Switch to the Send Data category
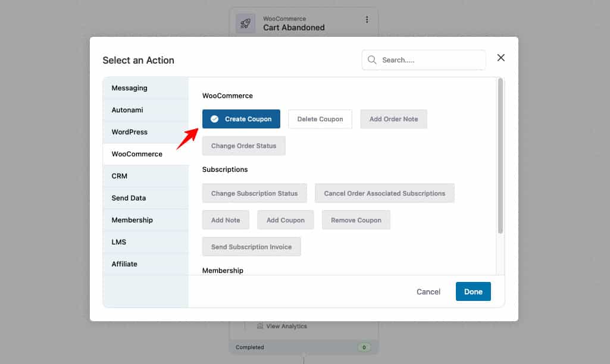Image resolution: width=610 pixels, height=364 pixels. (145, 198)
